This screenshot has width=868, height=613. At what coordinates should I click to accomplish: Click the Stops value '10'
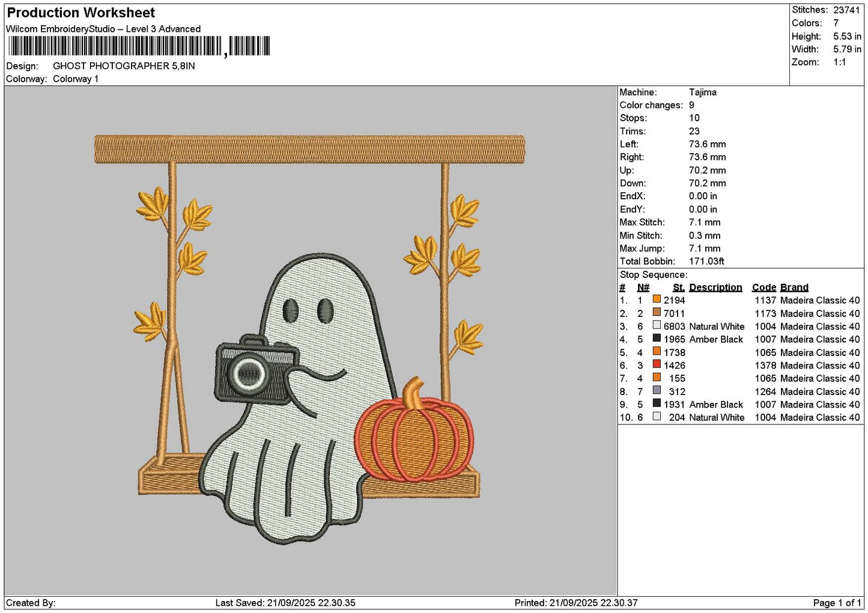coord(694,118)
